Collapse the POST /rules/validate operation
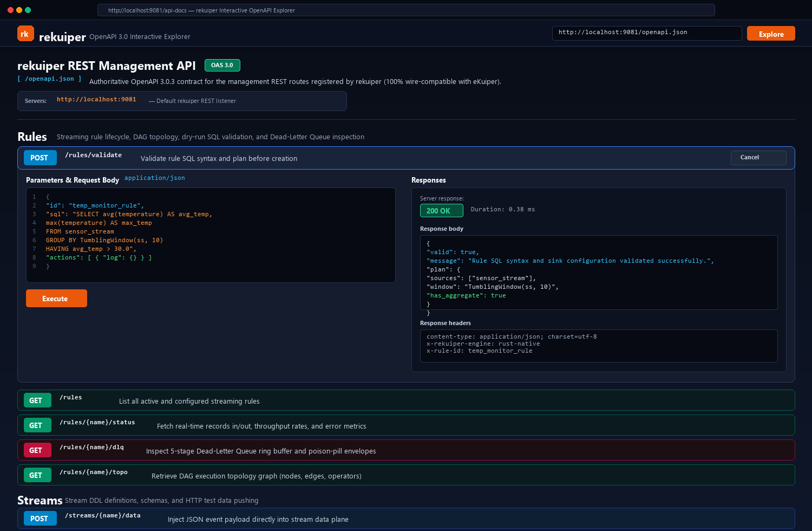The height and width of the screenshot is (531, 812). point(406,158)
